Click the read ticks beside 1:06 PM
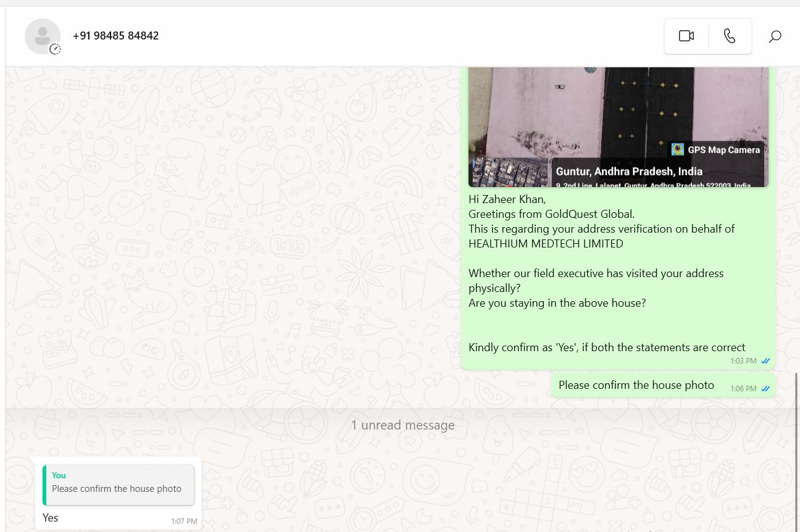This screenshot has width=800, height=532. pyautogui.click(x=765, y=389)
